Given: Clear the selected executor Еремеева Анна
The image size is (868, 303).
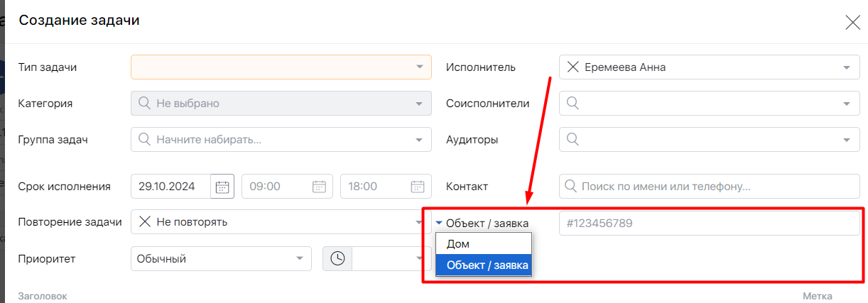Looking at the screenshot, I should point(573,67).
